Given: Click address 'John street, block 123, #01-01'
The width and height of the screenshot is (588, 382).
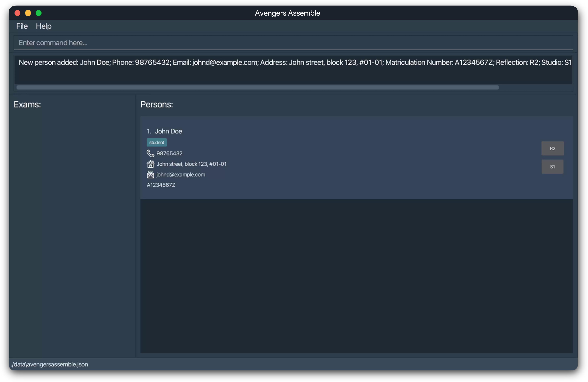Looking at the screenshot, I should click(191, 164).
